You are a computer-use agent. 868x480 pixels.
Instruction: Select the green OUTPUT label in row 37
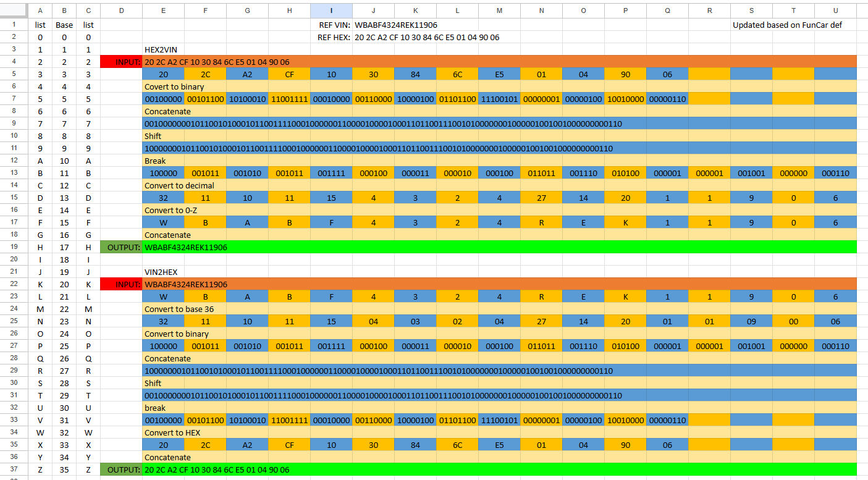tap(121, 469)
